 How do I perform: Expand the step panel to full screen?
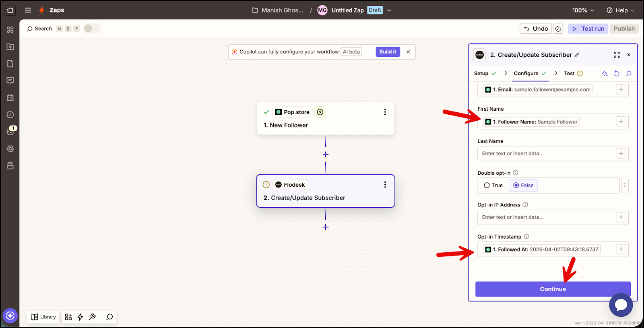pyautogui.click(x=617, y=55)
